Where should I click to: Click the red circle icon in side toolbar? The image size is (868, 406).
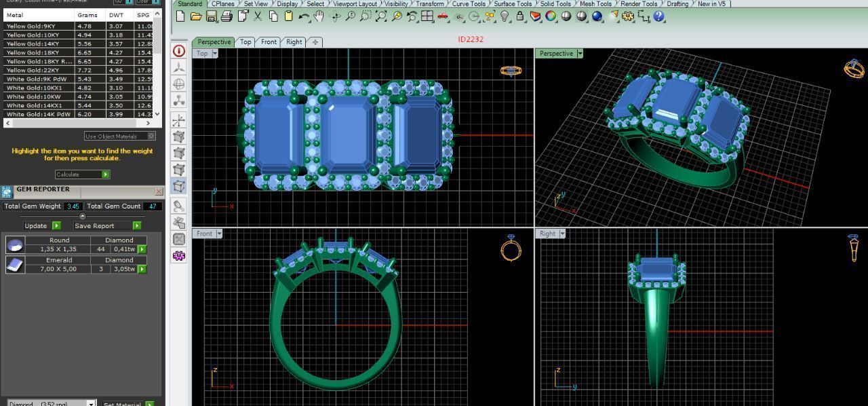[179, 51]
